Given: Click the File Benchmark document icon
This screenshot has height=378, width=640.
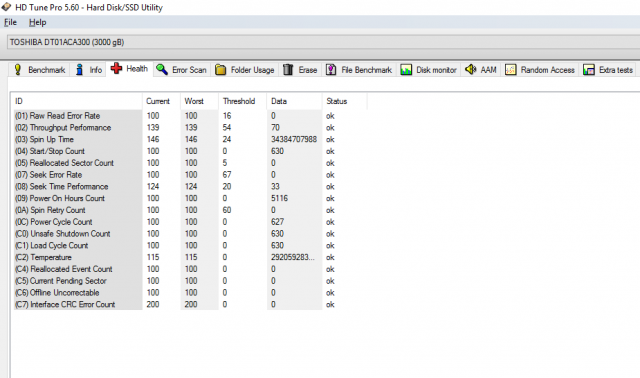Looking at the screenshot, I should (x=331, y=70).
